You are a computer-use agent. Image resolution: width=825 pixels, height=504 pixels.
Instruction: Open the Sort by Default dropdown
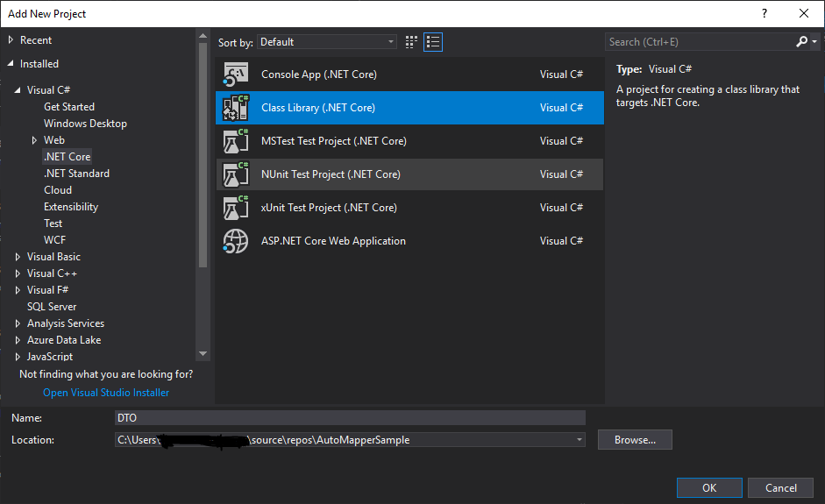coord(327,42)
